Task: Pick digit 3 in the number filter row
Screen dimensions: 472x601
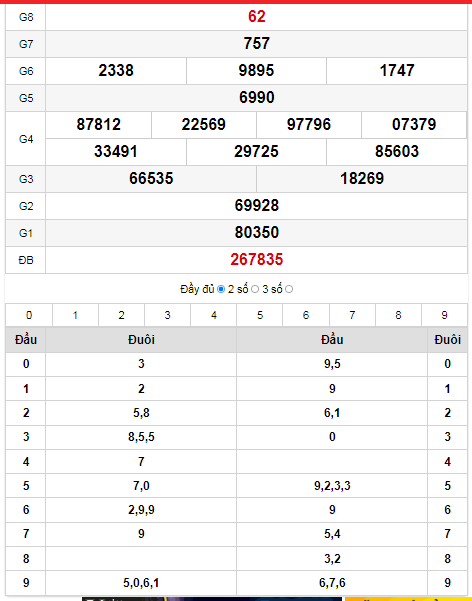Action: [168, 315]
